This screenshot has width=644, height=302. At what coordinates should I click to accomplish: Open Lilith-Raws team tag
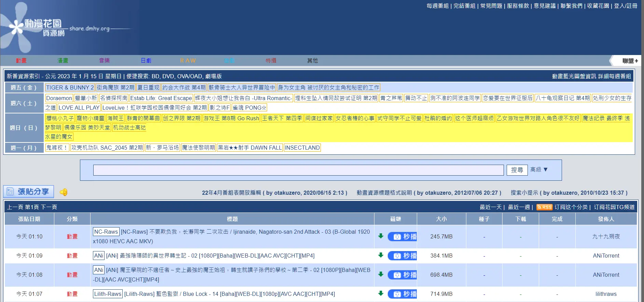point(108,294)
